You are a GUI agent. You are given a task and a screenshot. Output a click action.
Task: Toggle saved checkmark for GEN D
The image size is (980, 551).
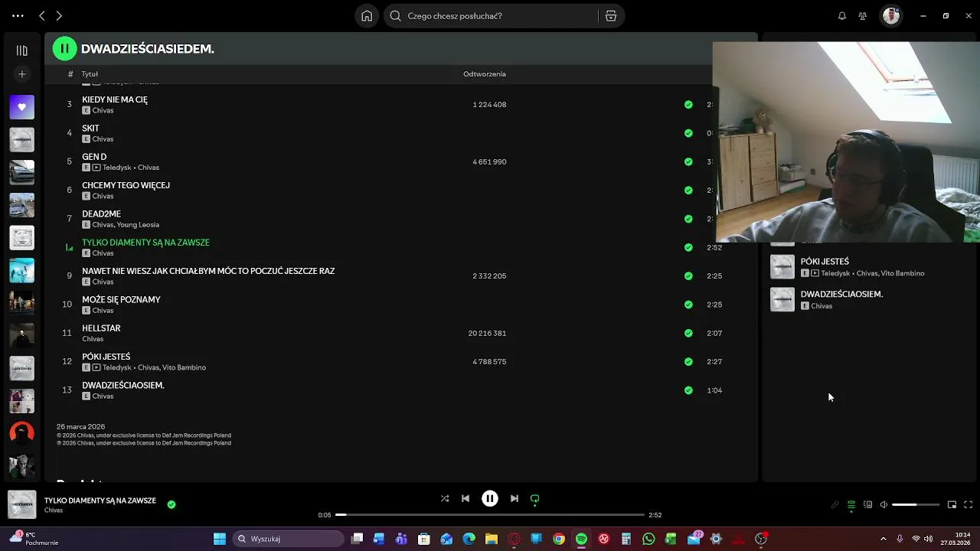pyautogui.click(x=688, y=161)
